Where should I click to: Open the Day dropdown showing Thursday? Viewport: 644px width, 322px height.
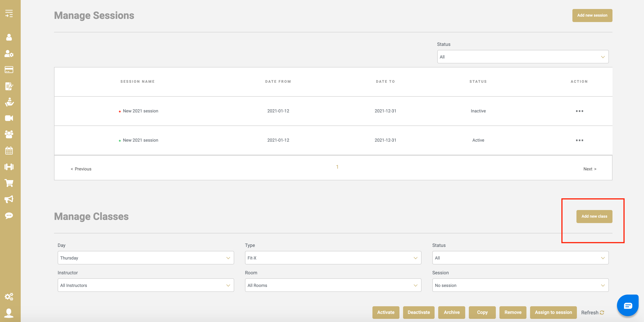[146, 258]
